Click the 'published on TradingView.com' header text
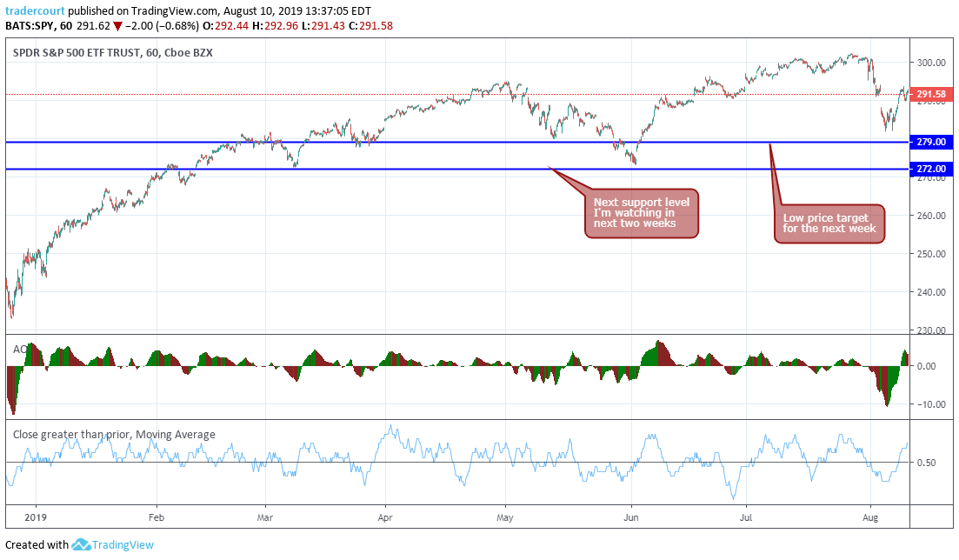Image resolution: width=959 pixels, height=560 pixels. tap(143, 11)
